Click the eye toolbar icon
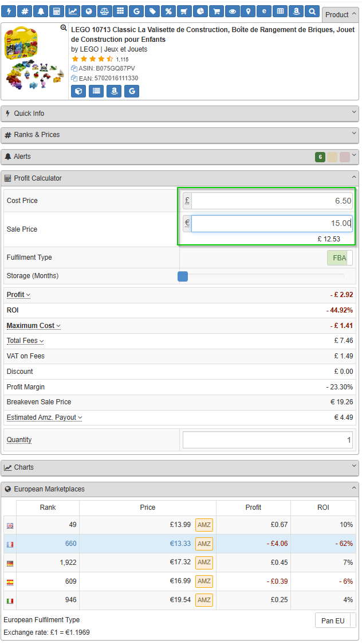The width and height of the screenshot is (362, 644). click(233, 11)
